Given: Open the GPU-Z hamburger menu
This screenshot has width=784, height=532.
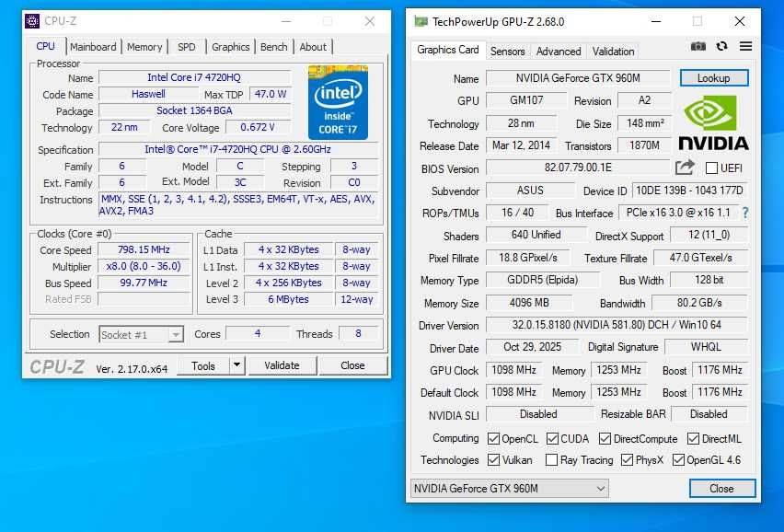Looking at the screenshot, I should pos(745,47).
